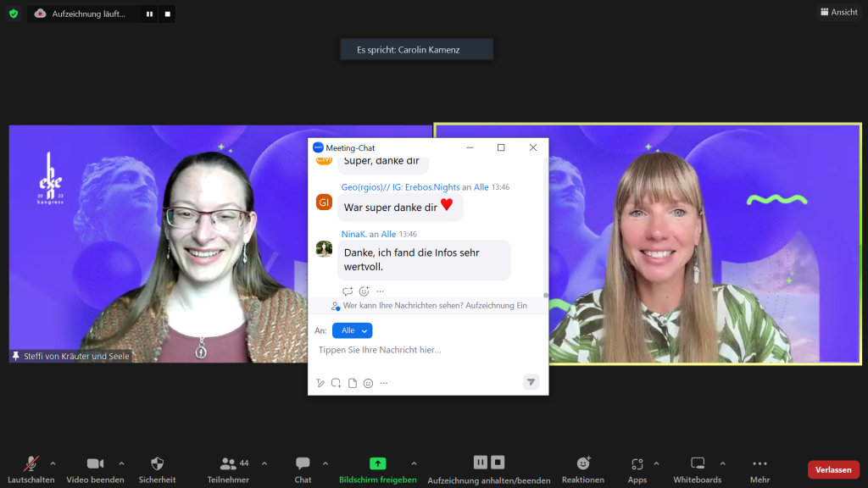Click the screenshot capture icon in chat
This screenshot has height=488, width=868.
[x=337, y=383]
